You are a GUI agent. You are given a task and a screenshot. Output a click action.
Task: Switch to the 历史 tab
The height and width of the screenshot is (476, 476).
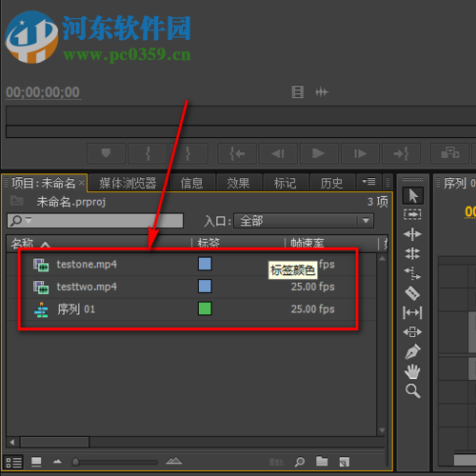[x=331, y=183]
